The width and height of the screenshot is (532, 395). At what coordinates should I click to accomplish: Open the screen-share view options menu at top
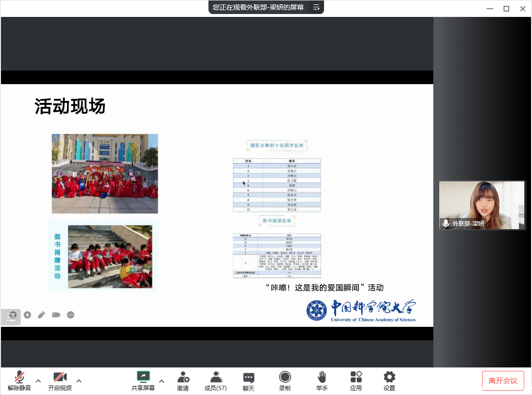(x=316, y=7)
